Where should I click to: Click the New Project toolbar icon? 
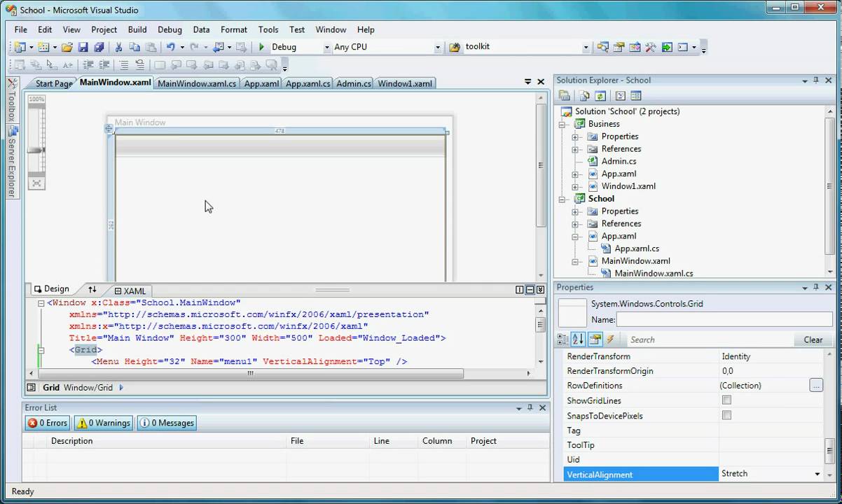click(x=19, y=47)
